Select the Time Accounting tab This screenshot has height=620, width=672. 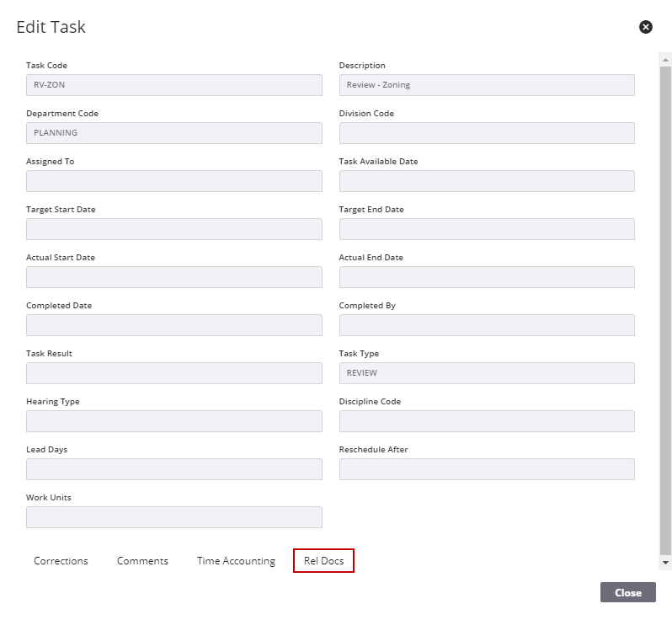click(236, 561)
